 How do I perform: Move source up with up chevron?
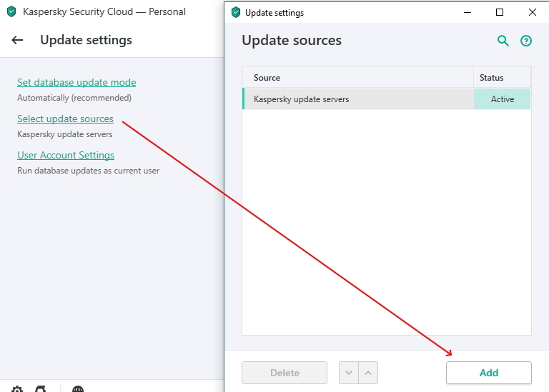click(367, 373)
